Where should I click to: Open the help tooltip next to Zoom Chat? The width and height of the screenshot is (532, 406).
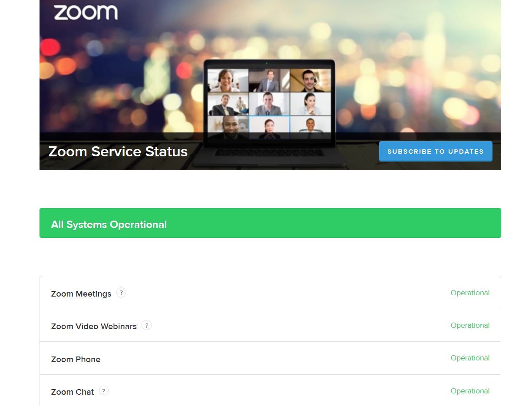[x=104, y=391]
